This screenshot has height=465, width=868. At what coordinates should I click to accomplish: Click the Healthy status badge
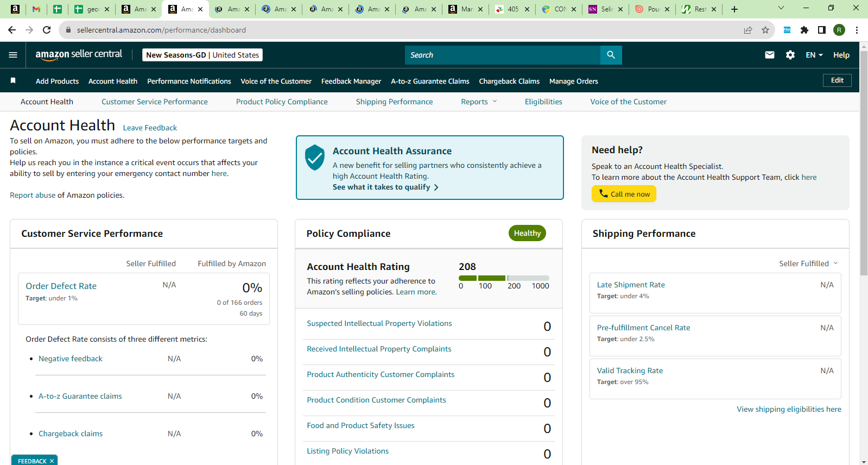(x=527, y=233)
